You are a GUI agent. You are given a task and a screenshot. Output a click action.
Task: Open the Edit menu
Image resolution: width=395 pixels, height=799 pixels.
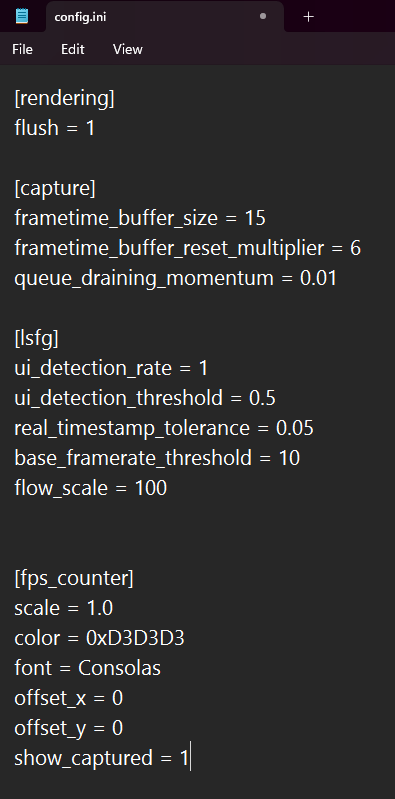pos(72,49)
